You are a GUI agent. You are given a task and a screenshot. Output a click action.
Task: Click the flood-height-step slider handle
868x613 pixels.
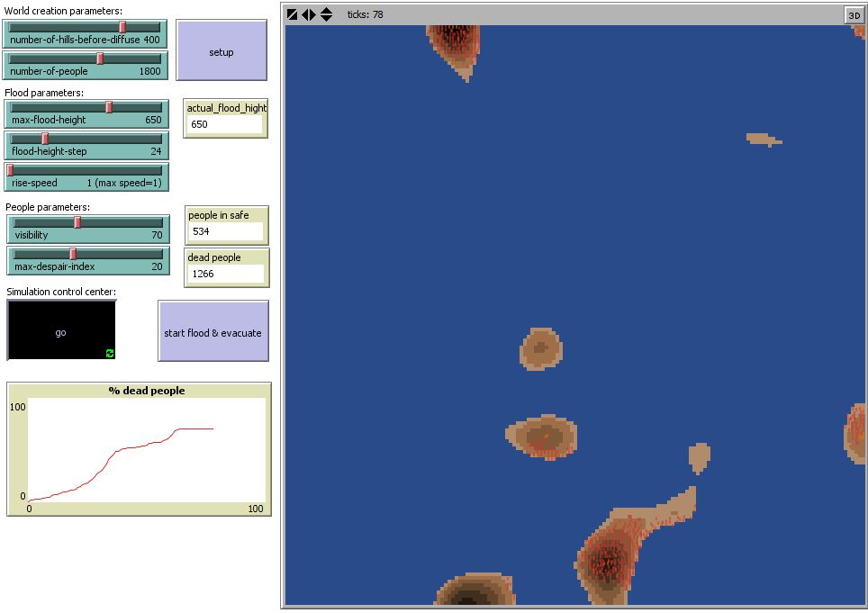[x=45, y=139]
